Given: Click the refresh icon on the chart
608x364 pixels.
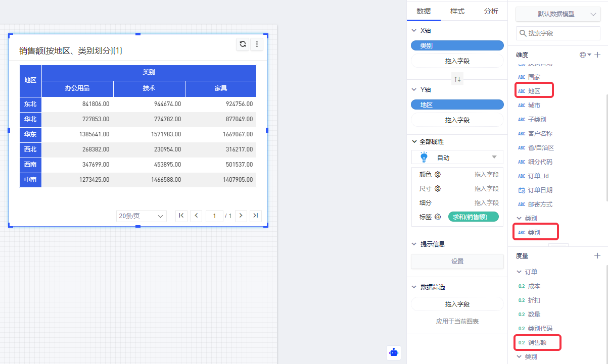Looking at the screenshot, I should click(x=243, y=44).
